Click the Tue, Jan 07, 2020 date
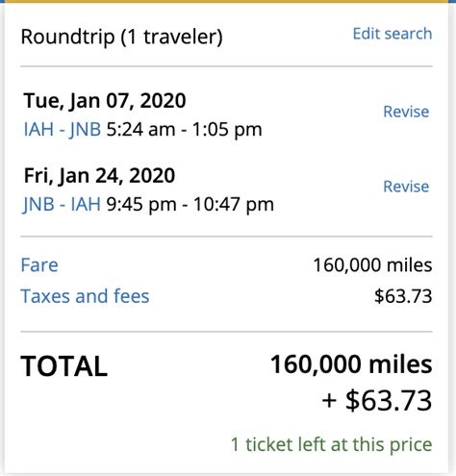 pyautogui.click(x=105, y=101)
